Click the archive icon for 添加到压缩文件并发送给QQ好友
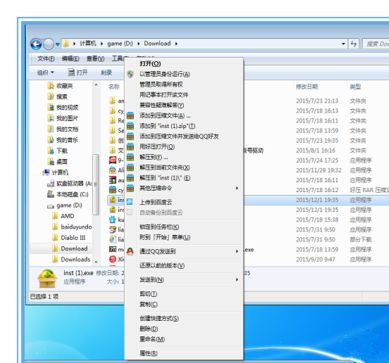The width and height of the screenshot is (389, 363). coord(130,136)
